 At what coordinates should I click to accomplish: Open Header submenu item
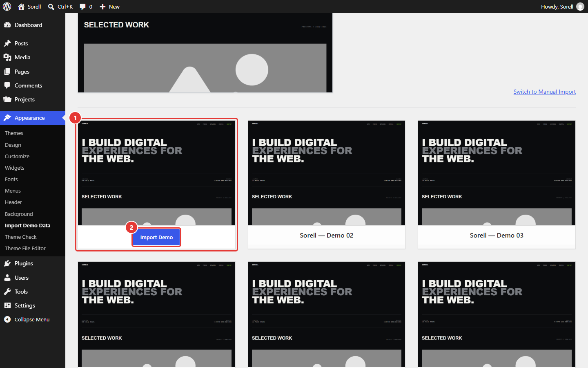13,202
